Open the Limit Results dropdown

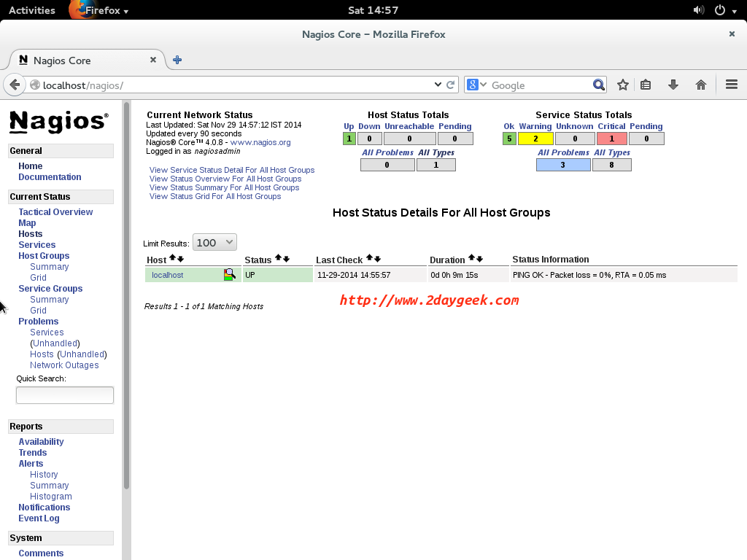(x=214, y=242)
